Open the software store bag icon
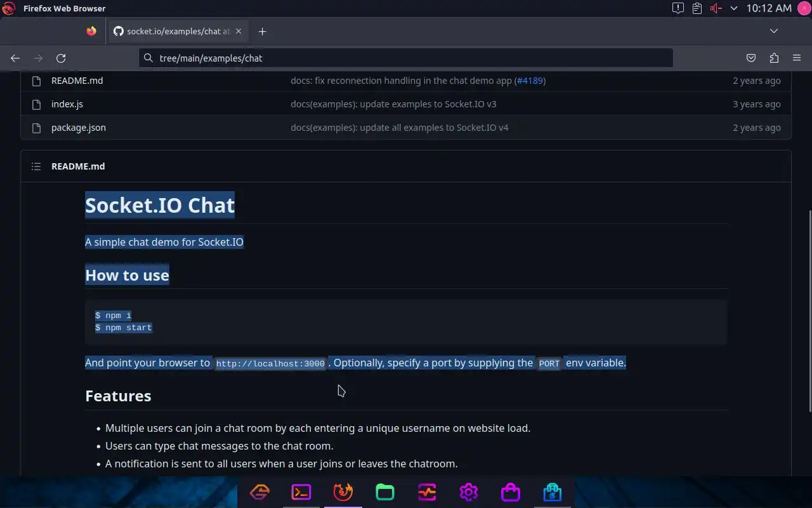This screenshot has width=812, height=508. click(511, 492)
